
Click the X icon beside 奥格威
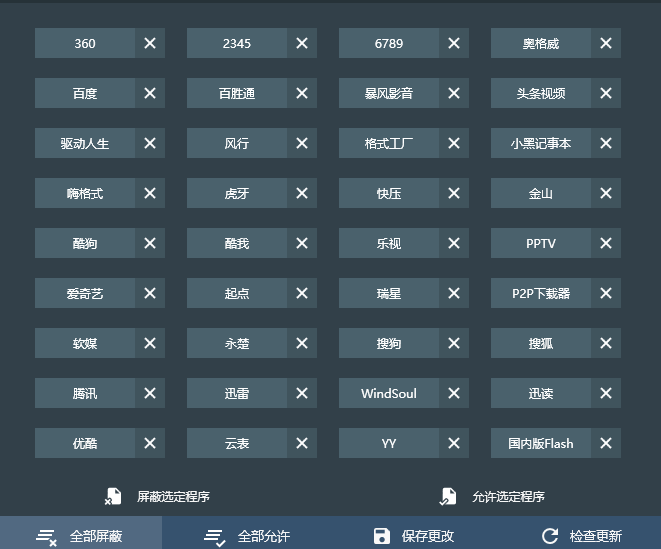pyautogui.click(x=606, y=43)
